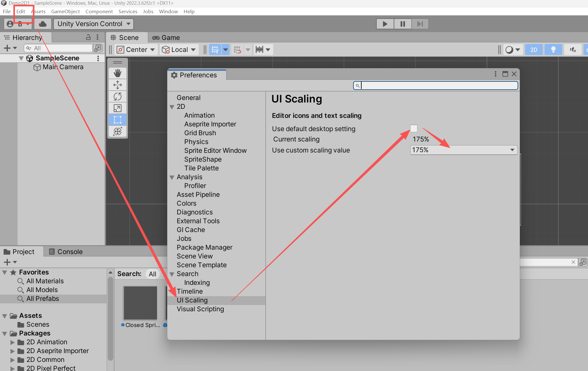Viewport: 588px width, 371px height.
Task: Open the Help menu
Action: coord(189,11)
